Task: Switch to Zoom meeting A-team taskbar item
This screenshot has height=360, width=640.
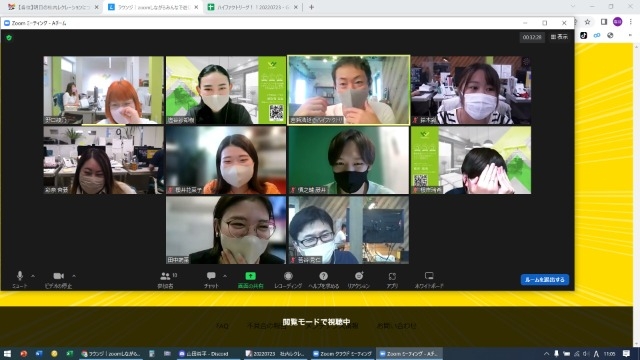Action: (409, 353)
